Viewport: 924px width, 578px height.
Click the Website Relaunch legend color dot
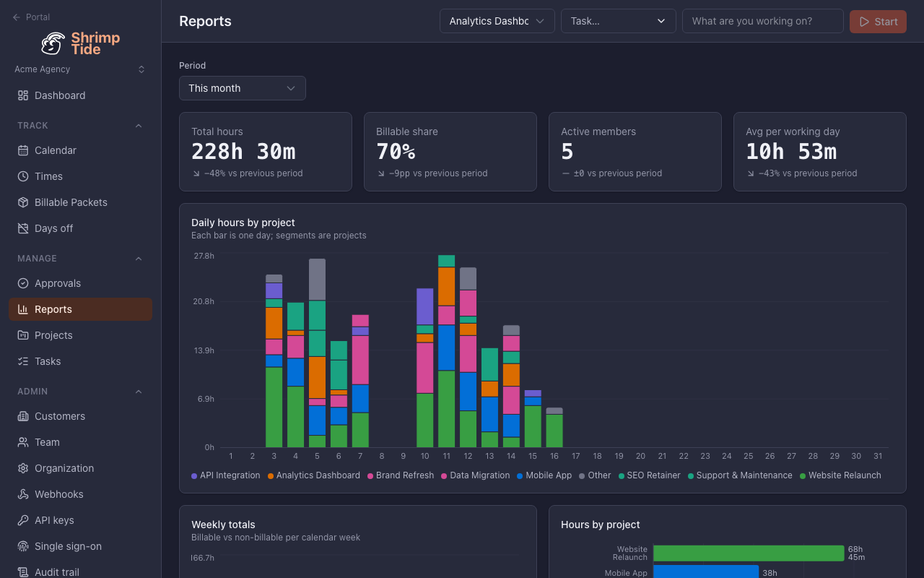(803, 476)
